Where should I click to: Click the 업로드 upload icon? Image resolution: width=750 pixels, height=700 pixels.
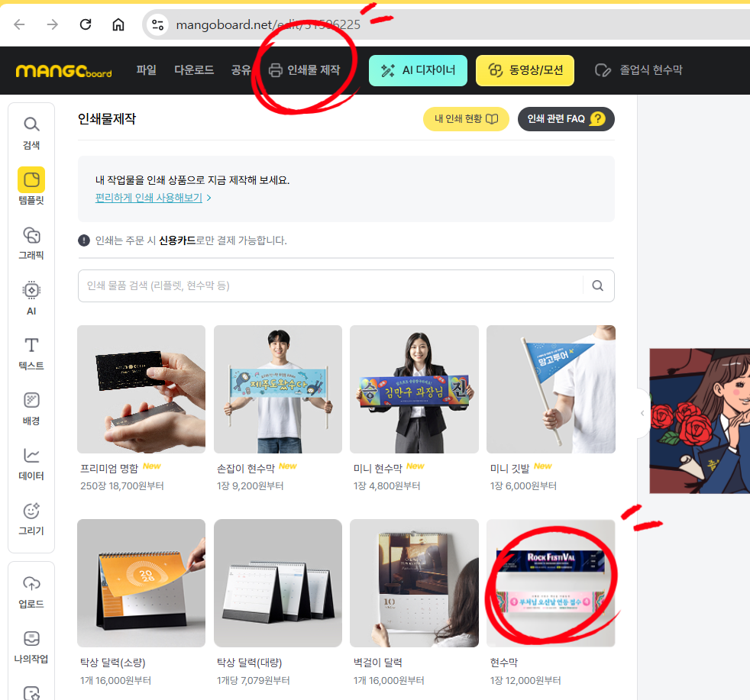pos(31,591)
